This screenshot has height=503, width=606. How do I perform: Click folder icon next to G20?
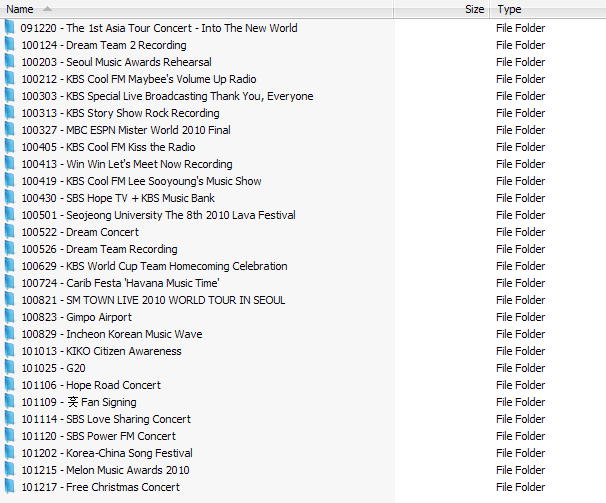[x=9, y=368]
